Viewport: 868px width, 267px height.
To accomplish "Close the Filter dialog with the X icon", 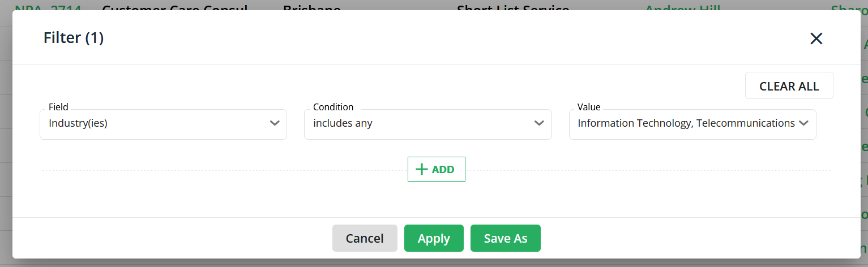I will (x=816, y=38).
